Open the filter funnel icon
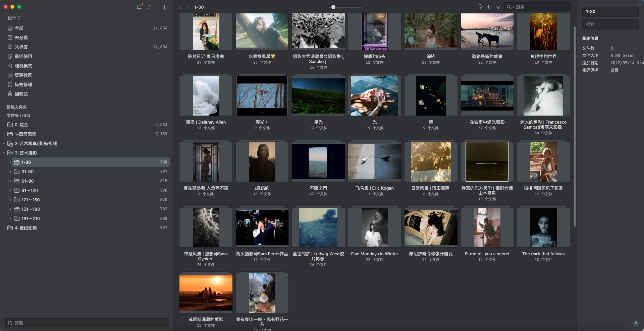Screen dimensions: 644x331 tap(498, 7)
